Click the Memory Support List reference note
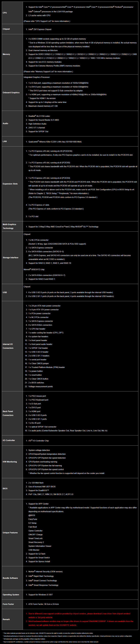Image resolution: width=140 pixels, height=644 pixels. [48, 72]
